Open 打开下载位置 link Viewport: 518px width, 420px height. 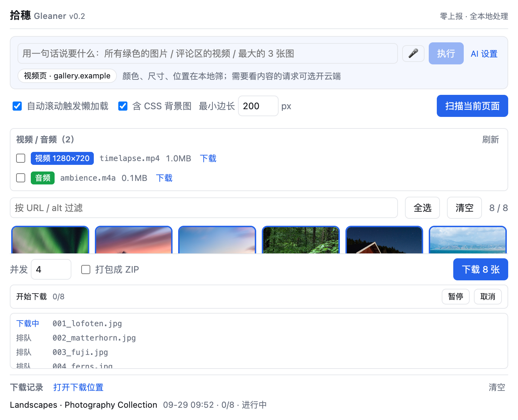pyautogui.click(x=78, y=387)
